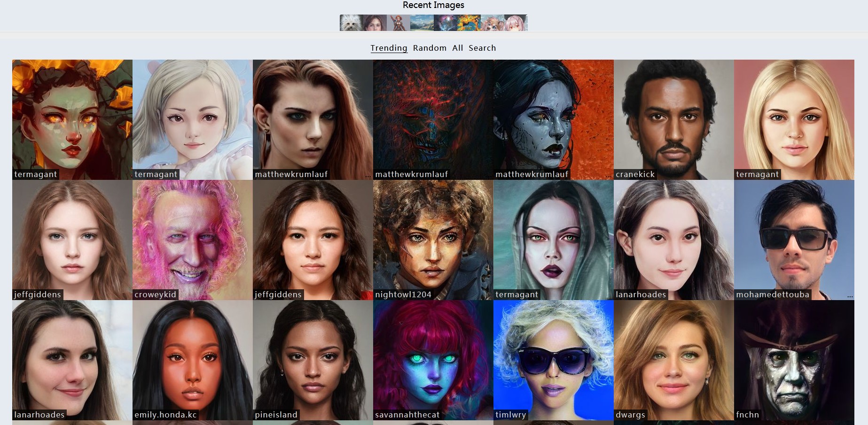
Task: Open the red-haired warrior recent thumbnail
Action: point(398,23)
